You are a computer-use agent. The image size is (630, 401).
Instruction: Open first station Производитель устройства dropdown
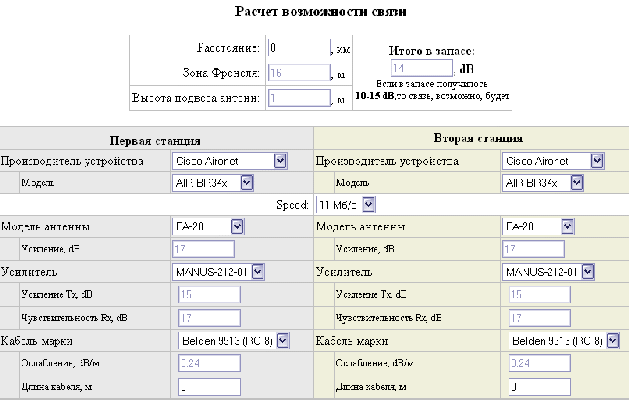[229, 161]
